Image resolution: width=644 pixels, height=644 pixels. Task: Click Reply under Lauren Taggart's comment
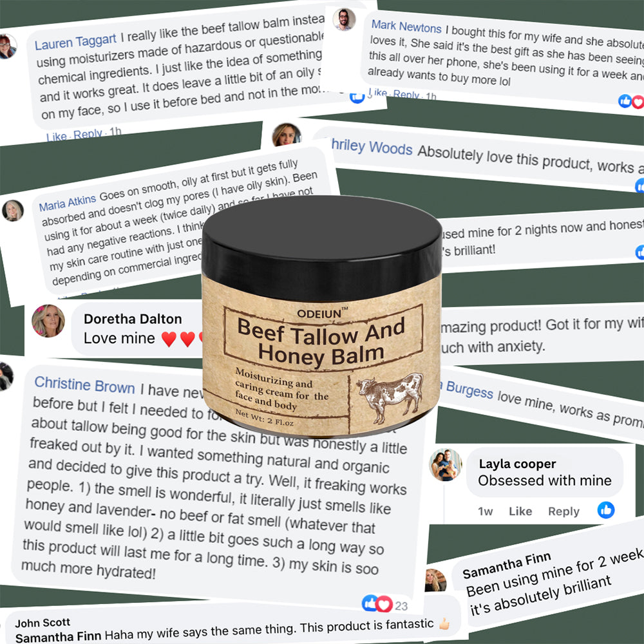coord(88,134)
